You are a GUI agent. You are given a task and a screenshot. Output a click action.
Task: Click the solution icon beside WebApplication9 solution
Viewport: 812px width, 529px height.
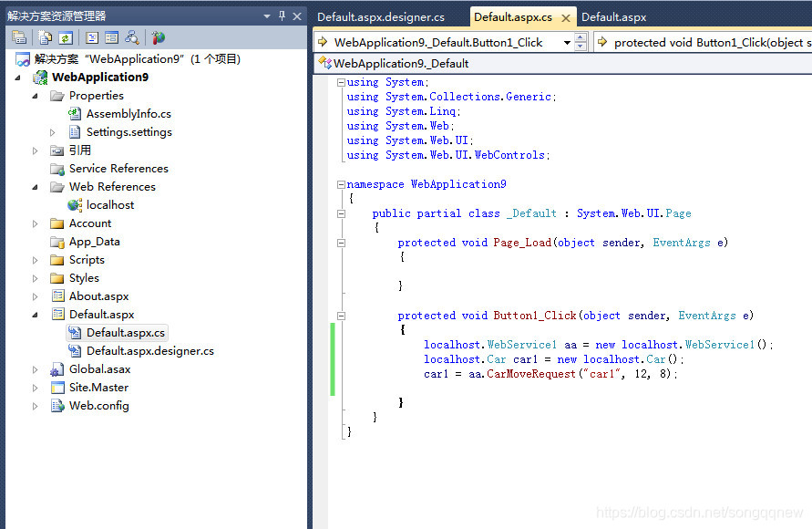[23, 59]
